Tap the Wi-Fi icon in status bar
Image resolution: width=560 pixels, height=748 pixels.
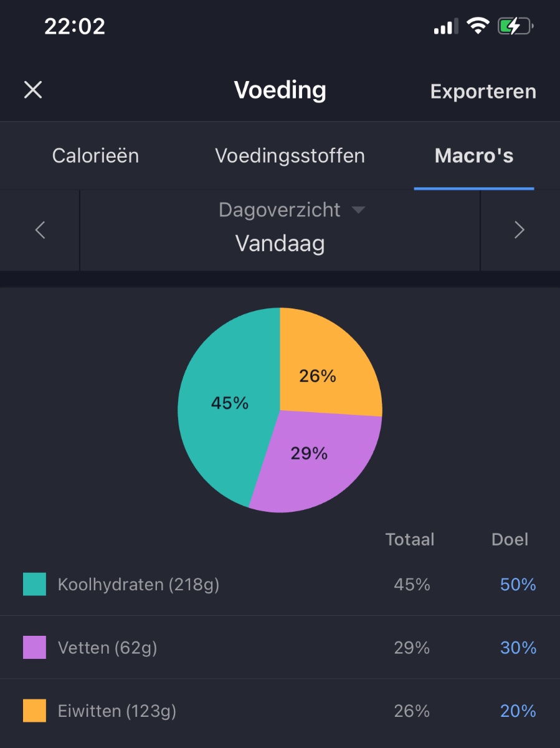point(478,26)
